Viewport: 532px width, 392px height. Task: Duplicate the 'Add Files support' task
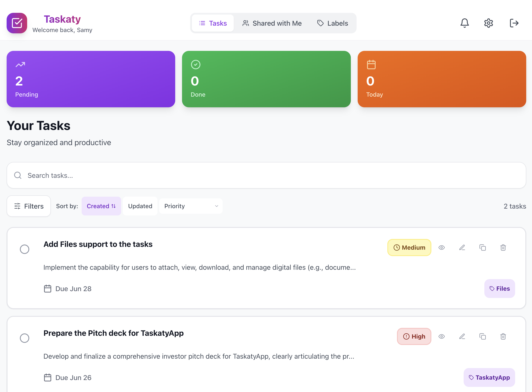[x=482, y=248]
